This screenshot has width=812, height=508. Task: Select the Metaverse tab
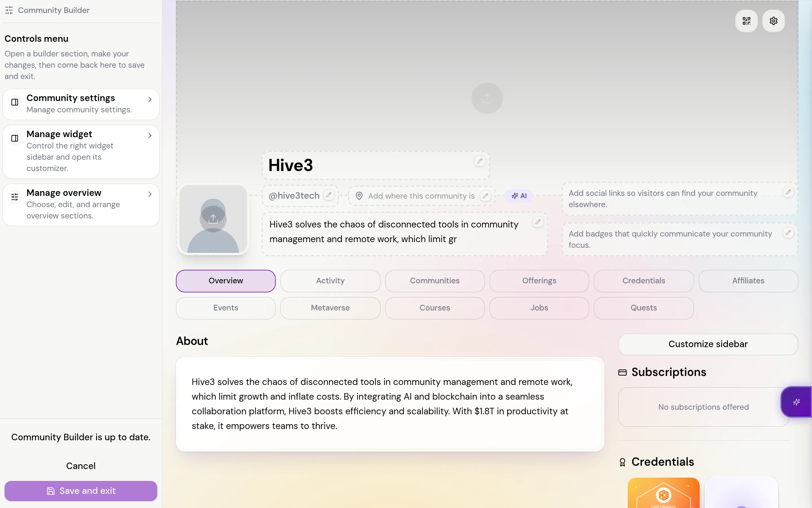tap(330, 308)
